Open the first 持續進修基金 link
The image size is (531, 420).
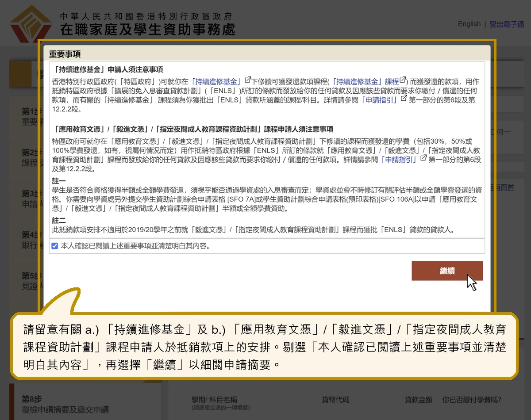(x=217, y=82)
